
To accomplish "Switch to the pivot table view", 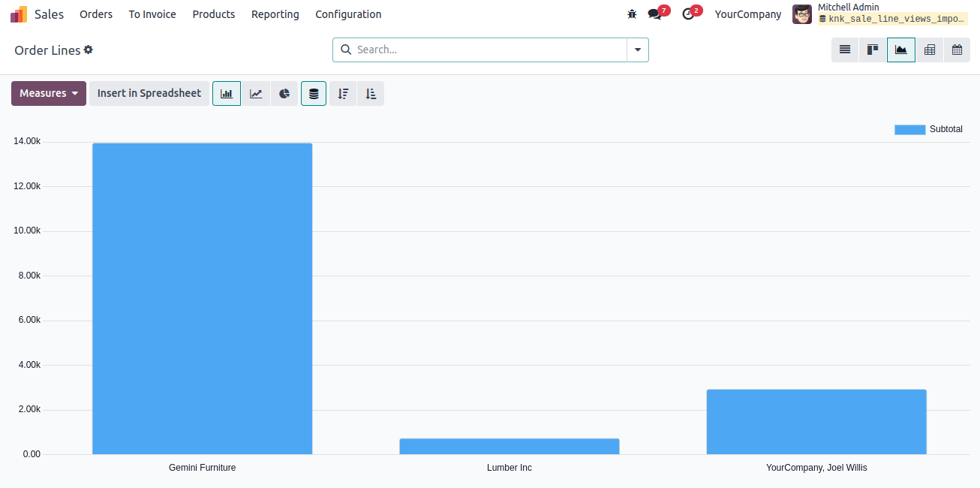I will point(930,50).
